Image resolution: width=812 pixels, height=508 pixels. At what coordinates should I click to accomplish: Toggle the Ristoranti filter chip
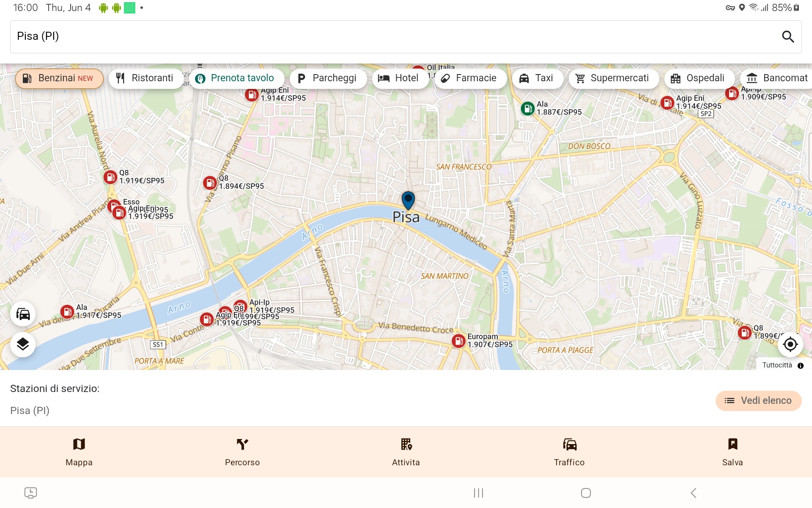pyautogui.click(x=146, y=78)
